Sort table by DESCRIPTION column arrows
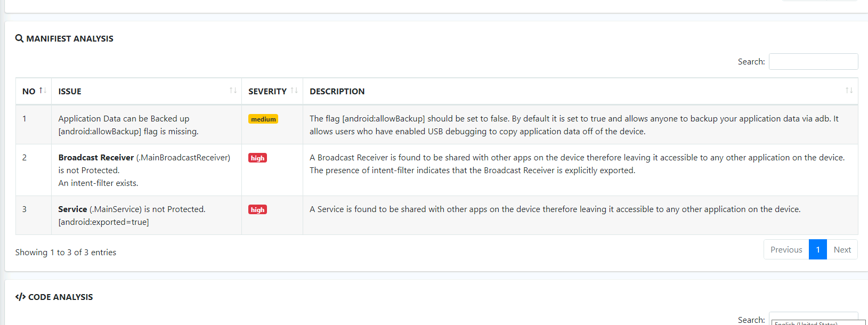 (849, 91)
